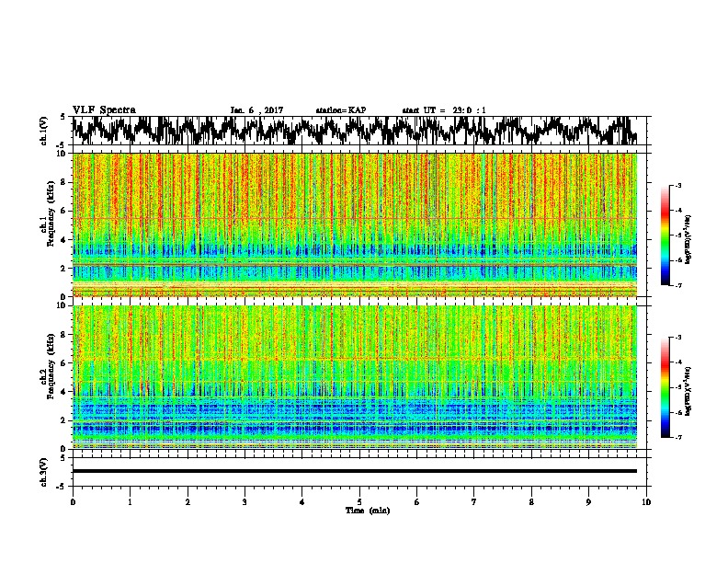
Task: Click the "6" tick on the time axis
Action: point(417,502)
